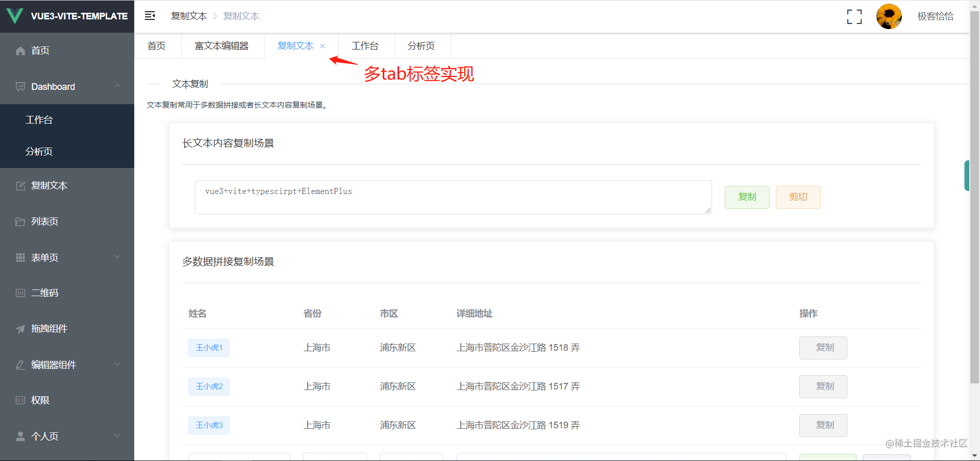The height and width of the screenshot is (461, 980).
Task: Close the 复制文本 tab with its x
Action: (323, 46)
